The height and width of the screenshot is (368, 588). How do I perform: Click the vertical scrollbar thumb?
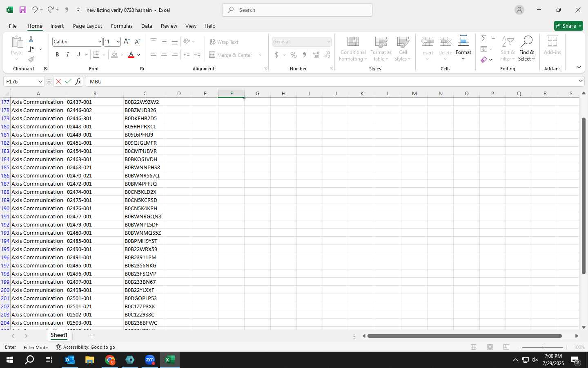tap(584, 195)
